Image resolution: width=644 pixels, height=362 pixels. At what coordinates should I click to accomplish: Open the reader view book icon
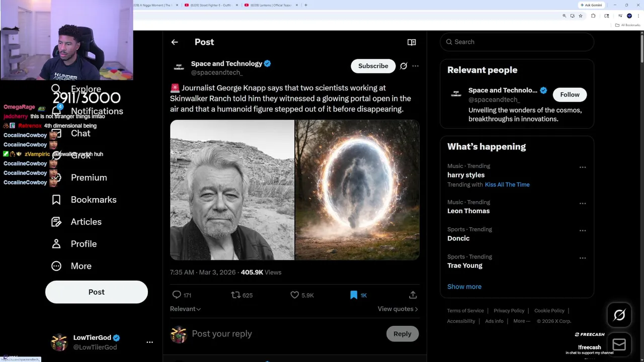412,42
